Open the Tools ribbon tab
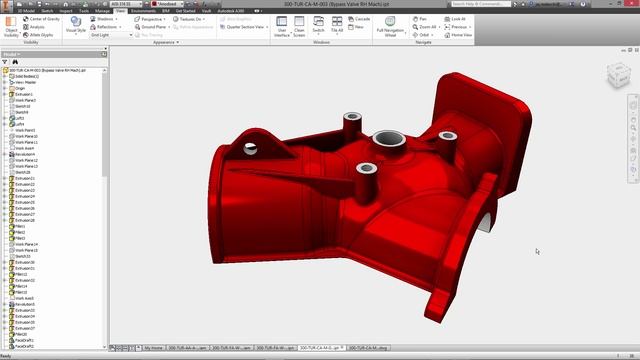 84,11
